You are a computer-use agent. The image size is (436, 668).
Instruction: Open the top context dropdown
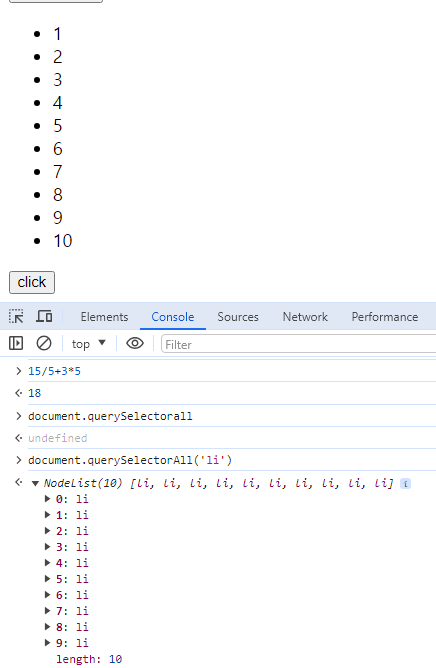tap(89, 343)
